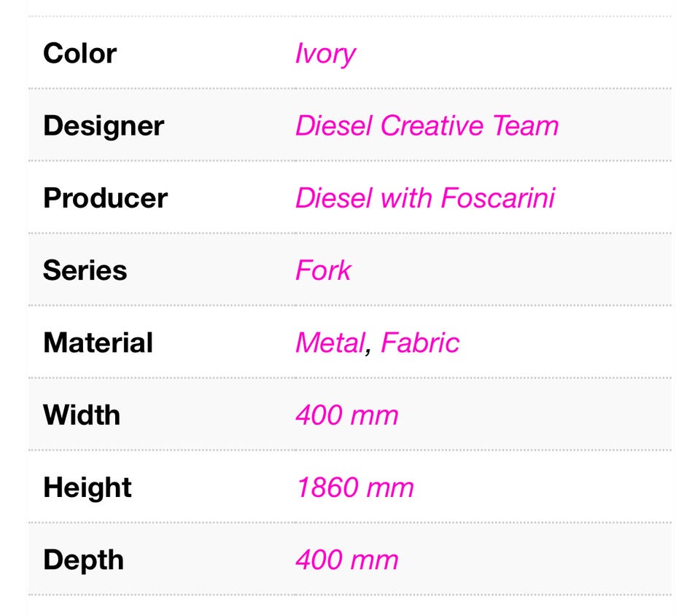The width and height of the screenshot is (700, 615).
Task: Follow the Fork series link
Action: pyautogui.click(x=322, y=270)
